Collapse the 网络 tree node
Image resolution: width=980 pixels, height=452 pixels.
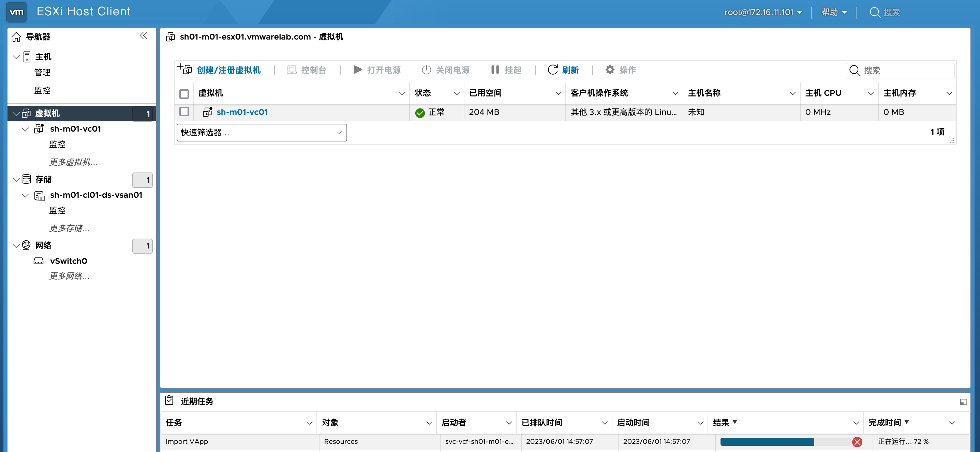click(16, 246)
